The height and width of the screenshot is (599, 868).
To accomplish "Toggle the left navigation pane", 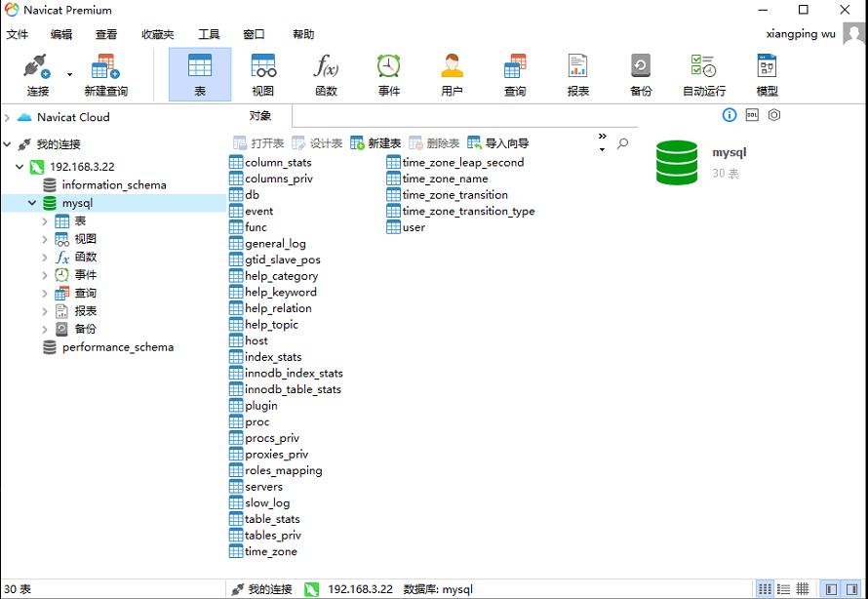I will point(831,589).
